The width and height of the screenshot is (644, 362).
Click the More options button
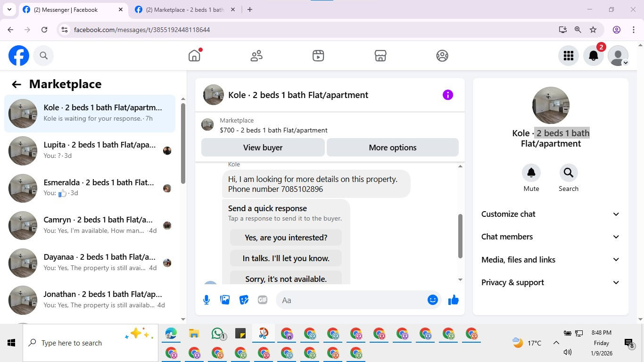click(393, 148)
